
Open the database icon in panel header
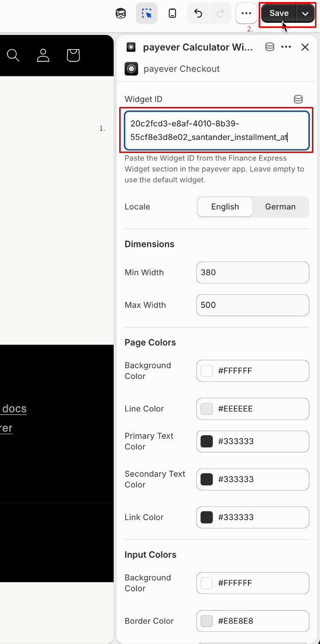pyautogui.click(x=270, y=47)
